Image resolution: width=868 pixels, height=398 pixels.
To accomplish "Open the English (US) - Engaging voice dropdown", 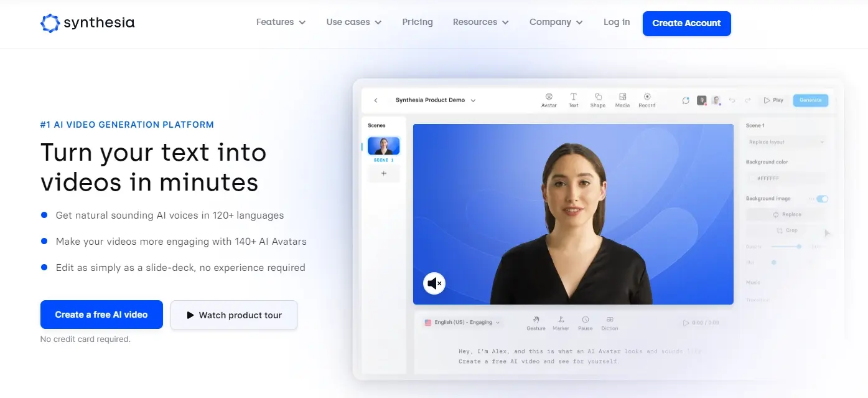I will pos(463,323).
